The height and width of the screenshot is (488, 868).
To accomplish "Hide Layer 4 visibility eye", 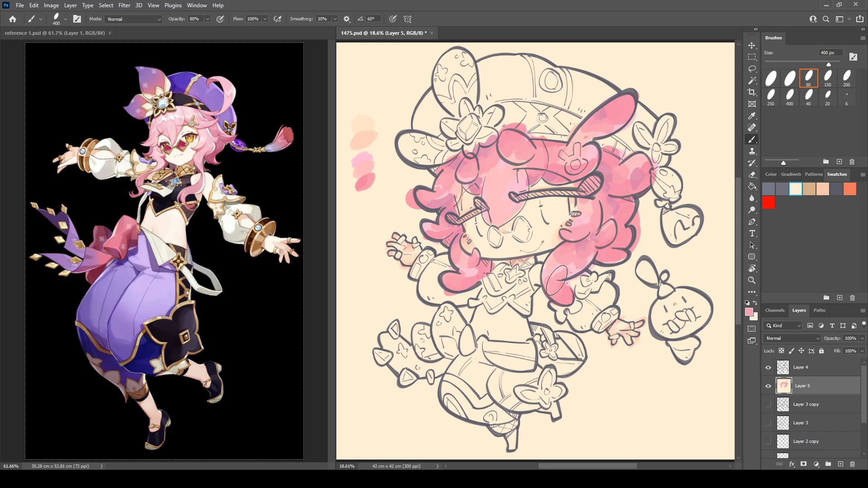I will 768,367.
